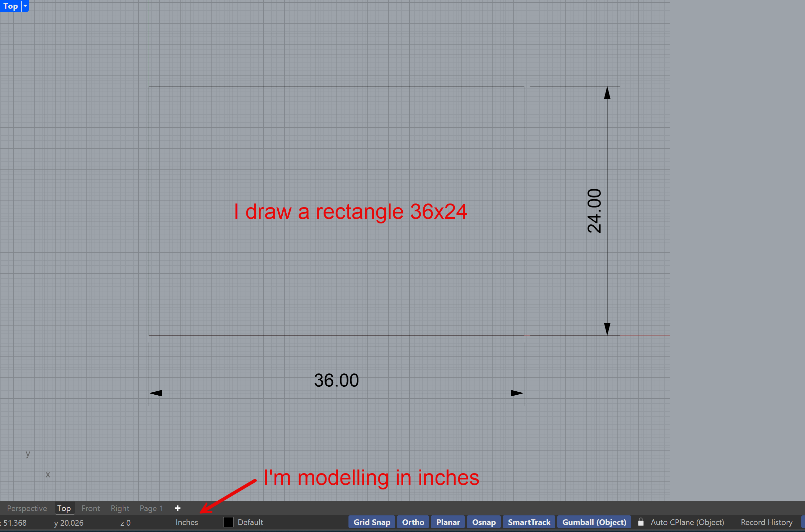The image size is (805, 532).
Task: Click the Top viewport title label
Action: pyautogui.click(x=11, y=6)
